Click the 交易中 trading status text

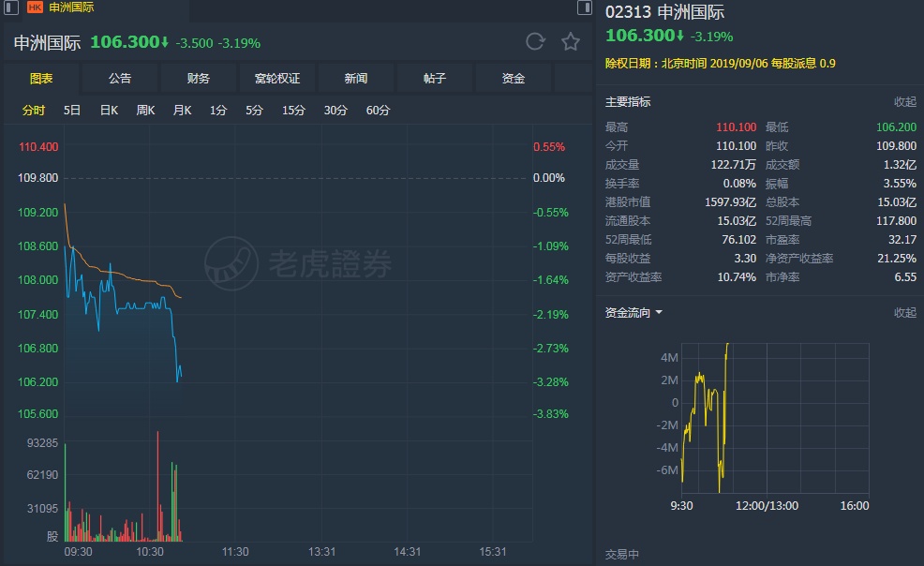click(x=622, y=554)
